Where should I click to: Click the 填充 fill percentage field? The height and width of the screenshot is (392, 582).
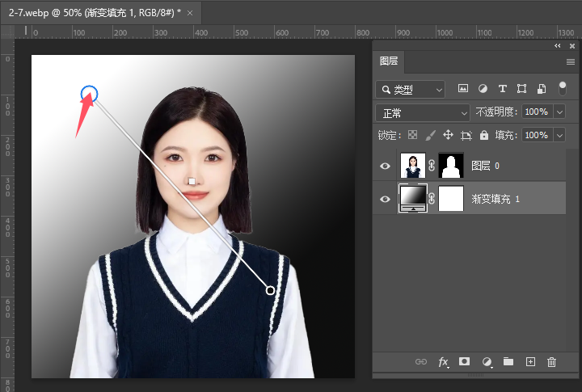[x=536, y=136]
